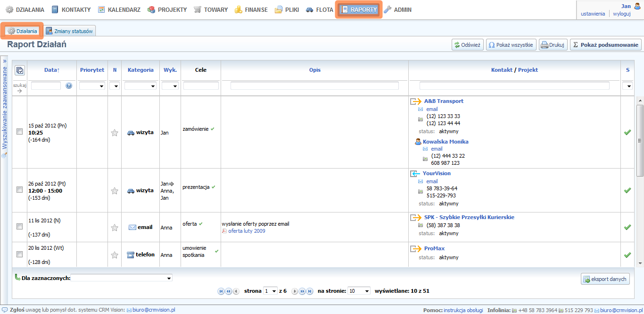The height and width of the screenshot is (314, 644).
Task: Click the Opis search input field
Action: pos(314,86)
